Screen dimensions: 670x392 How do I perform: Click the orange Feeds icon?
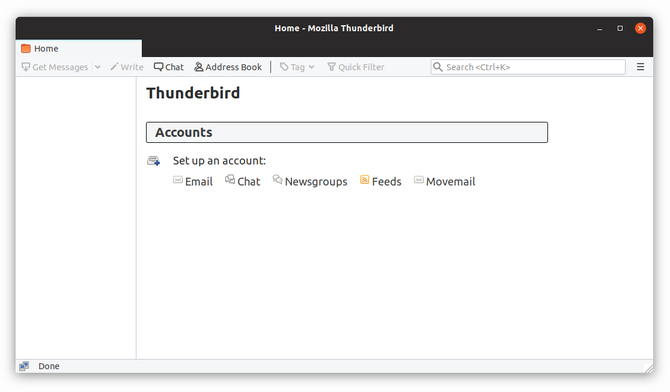pos(364,180)
